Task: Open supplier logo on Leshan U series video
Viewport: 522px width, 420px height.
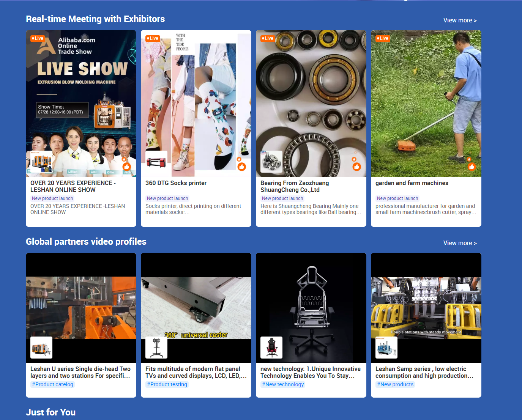Action: [x=41, y=348]
